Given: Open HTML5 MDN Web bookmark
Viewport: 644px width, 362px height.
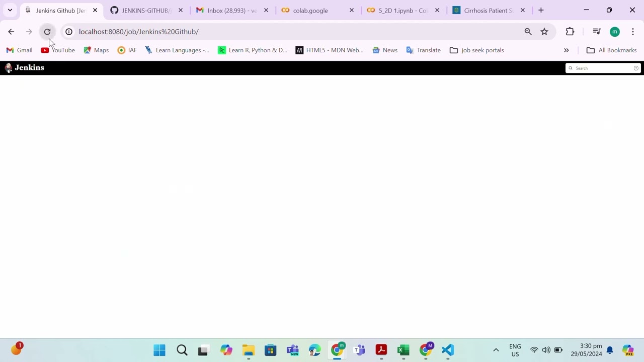Looking at the screenshot, I should [x=330, y=50].
